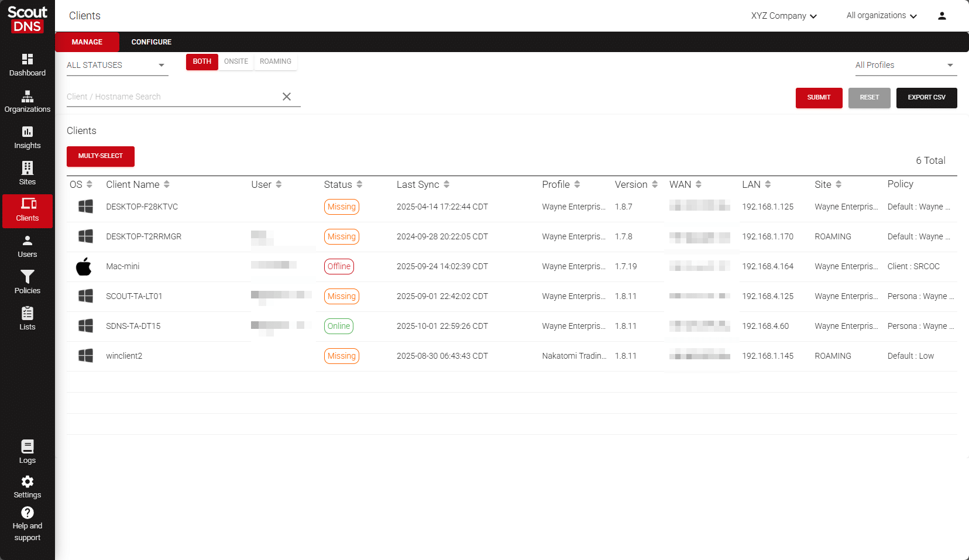Expand the ALL STATUSES dropdown

pos(116,65)
